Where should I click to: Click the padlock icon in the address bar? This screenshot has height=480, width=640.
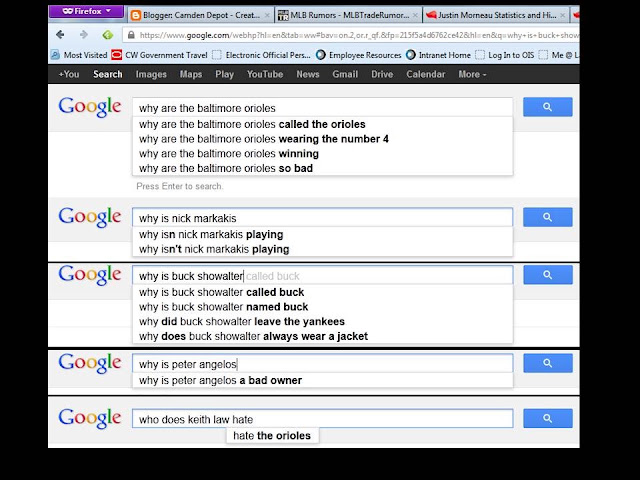(x=131, y=35)
